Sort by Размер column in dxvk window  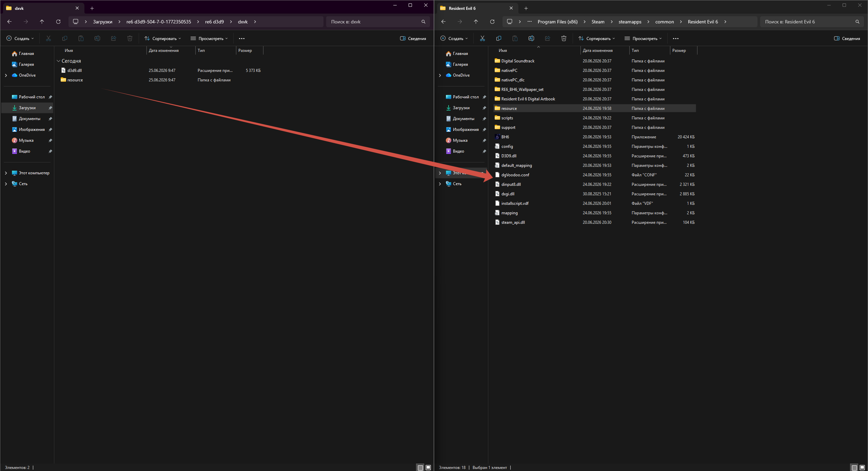click(250, 51)
